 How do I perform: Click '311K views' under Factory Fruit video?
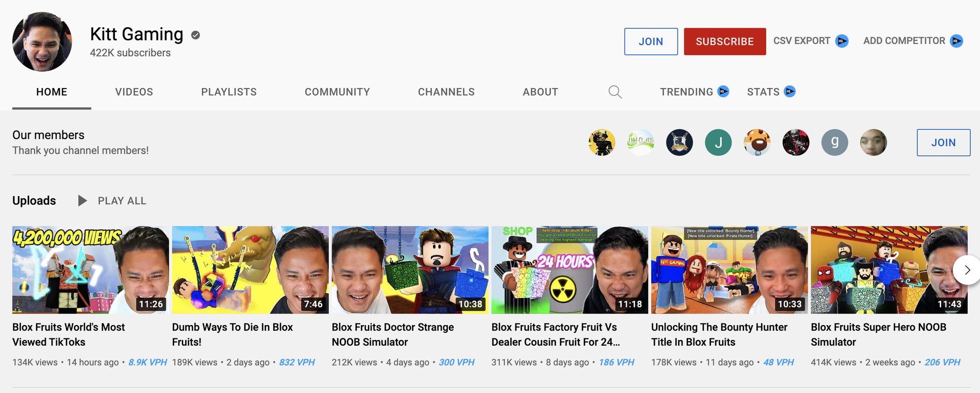pos(514,362)
